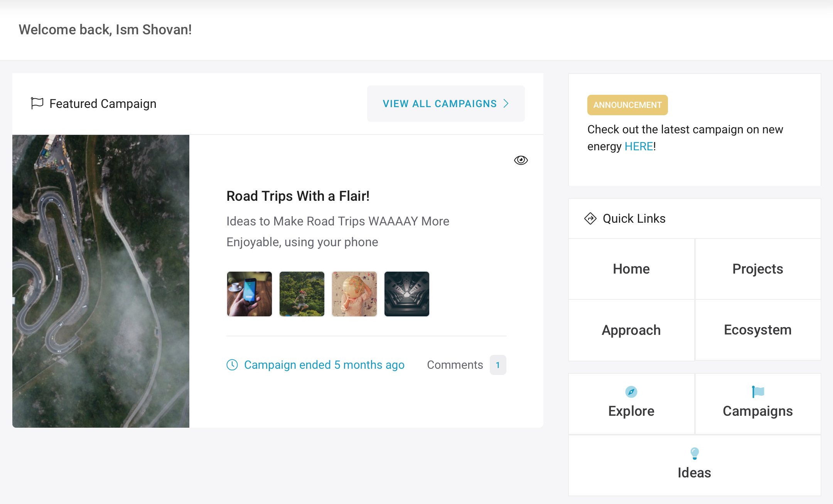The height and width of the screenshot is (504, 833).
Task: Open the smartphone in hand thumbnail
Action: pyautogui.click(x=250, y=294)
